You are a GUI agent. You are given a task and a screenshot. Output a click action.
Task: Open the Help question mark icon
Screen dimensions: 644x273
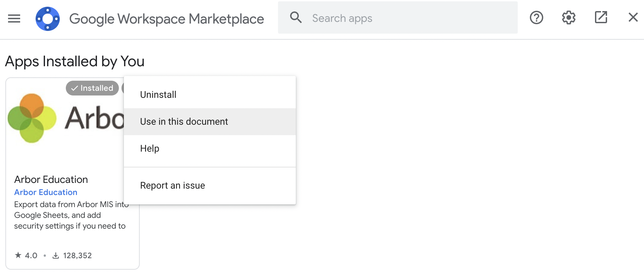pyautogui.click(x=536, y=17)
